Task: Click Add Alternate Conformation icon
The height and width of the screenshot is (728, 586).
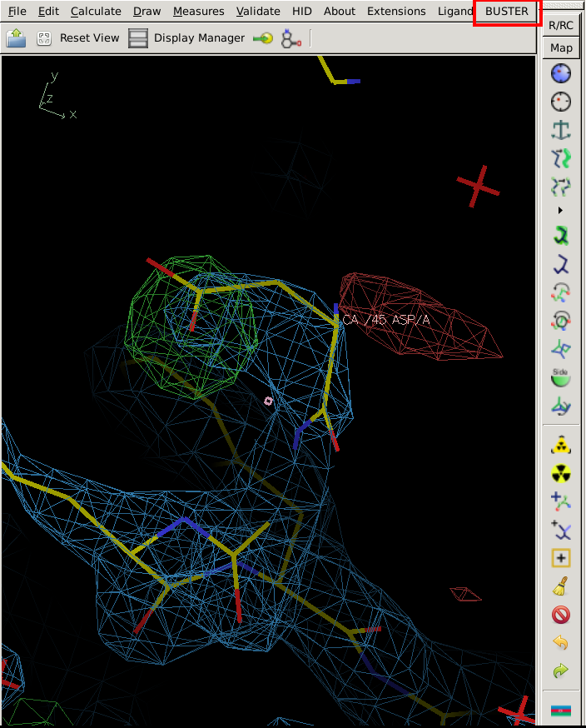Action: (x=561, y=531)
